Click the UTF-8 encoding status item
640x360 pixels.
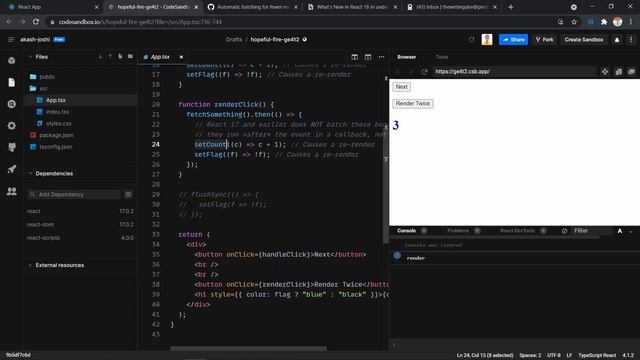click(x=553, y=355)
